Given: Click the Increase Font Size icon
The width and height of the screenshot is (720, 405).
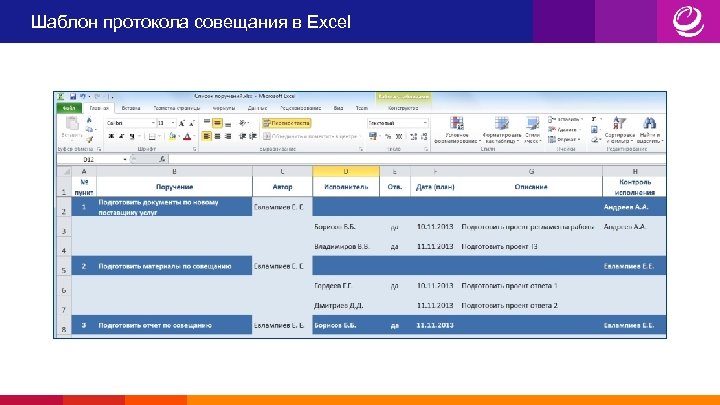Looking at the screenshot, I should click(x=182, y=123).
